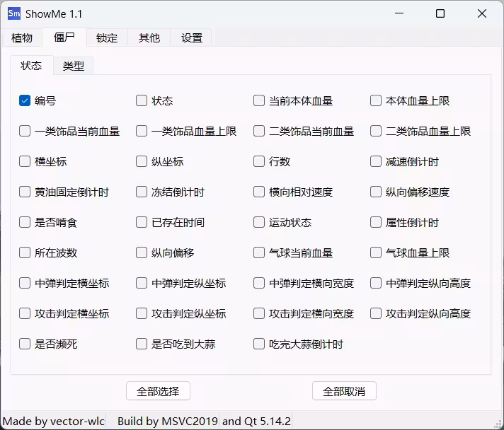Enable 气球血量上限 checkbox

[376, 252]
